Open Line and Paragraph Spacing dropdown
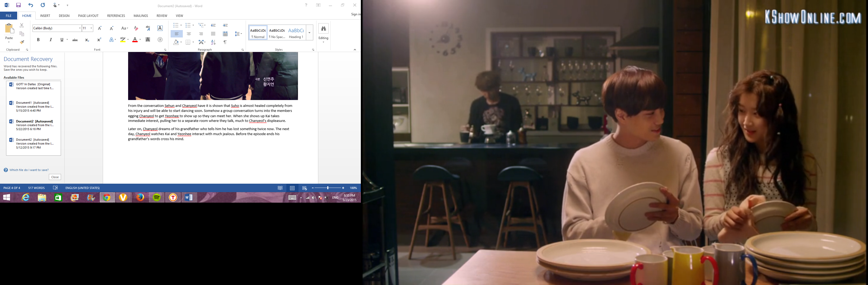This screenshot has height=285, width=868. coord(238,34)
